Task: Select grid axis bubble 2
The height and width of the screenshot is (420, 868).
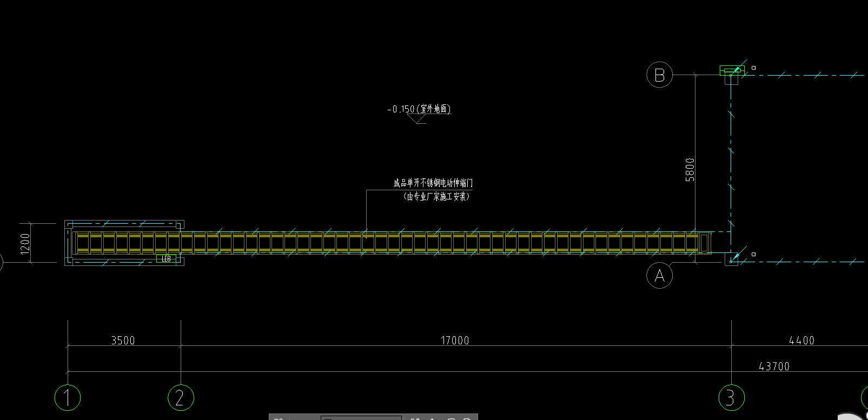Action: pos(181,398)
